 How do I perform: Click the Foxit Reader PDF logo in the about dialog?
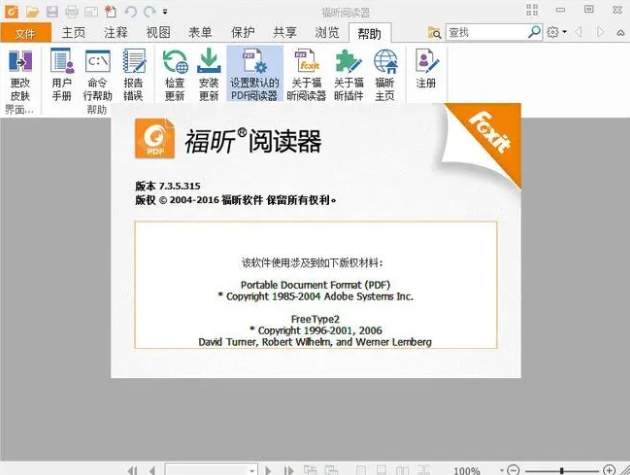(155, 138)
